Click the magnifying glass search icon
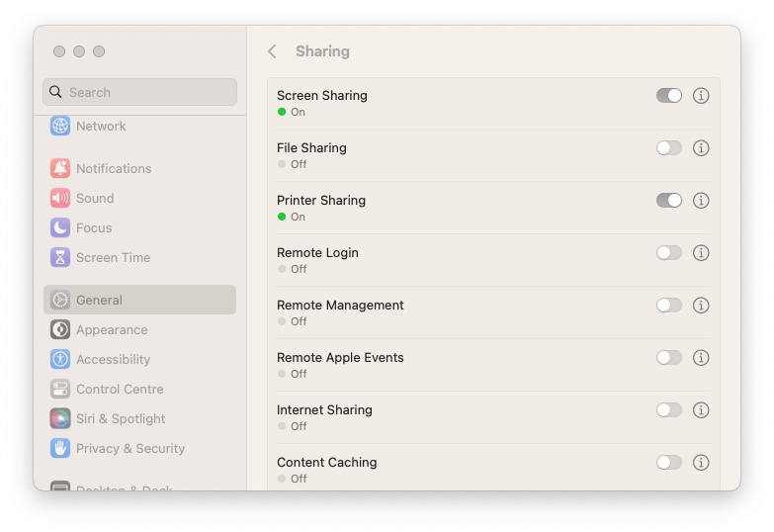Viewport: 774px width, 532px height. pos(55,92)
